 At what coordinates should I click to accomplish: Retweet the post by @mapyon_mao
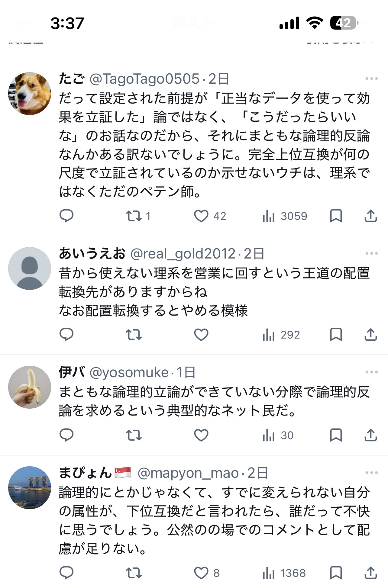(134, 573)
